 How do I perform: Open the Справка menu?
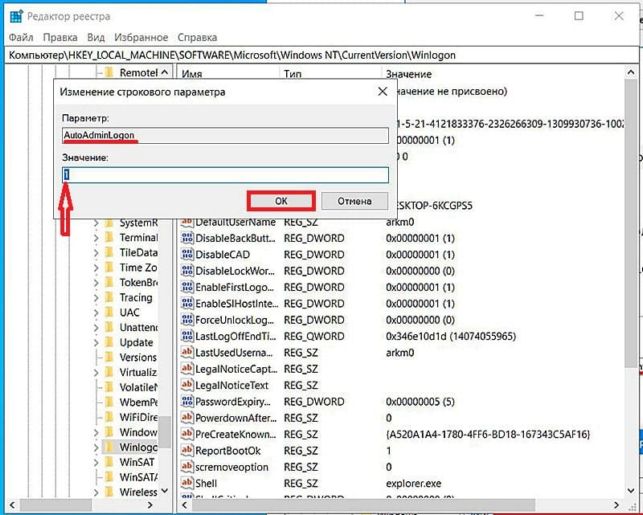tap(197, 37)
